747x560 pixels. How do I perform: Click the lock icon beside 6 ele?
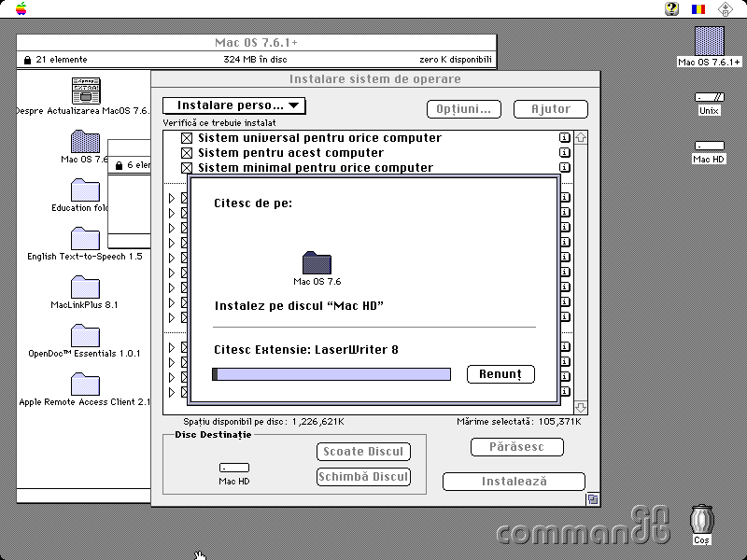[120, 165]
